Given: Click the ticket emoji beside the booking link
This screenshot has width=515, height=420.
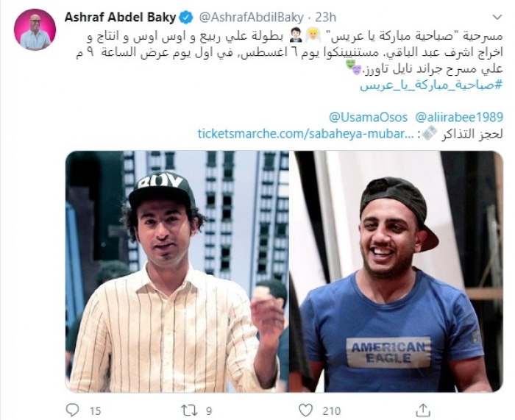Looking at the screenshot, I should (429, 134).
